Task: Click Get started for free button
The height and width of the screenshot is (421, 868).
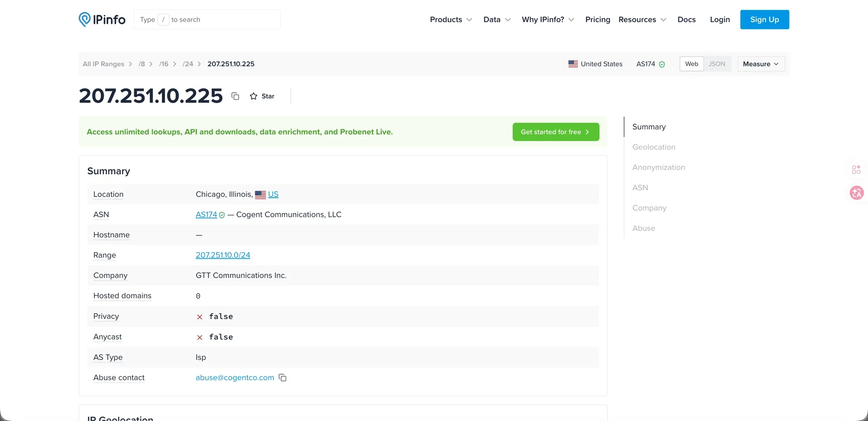Action: click(556, 132)
